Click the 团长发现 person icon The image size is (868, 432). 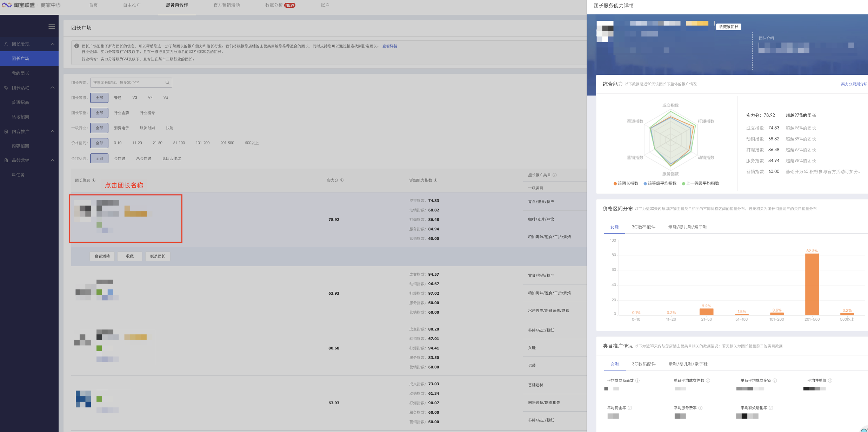click(6, 44)
